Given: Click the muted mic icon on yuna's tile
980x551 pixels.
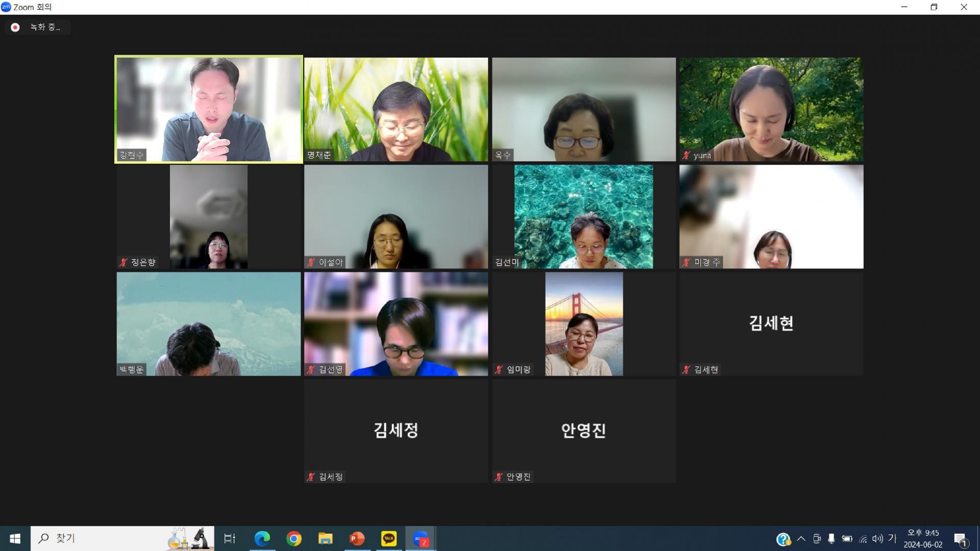Looking at the screenshot, I should tap(687, 156).
